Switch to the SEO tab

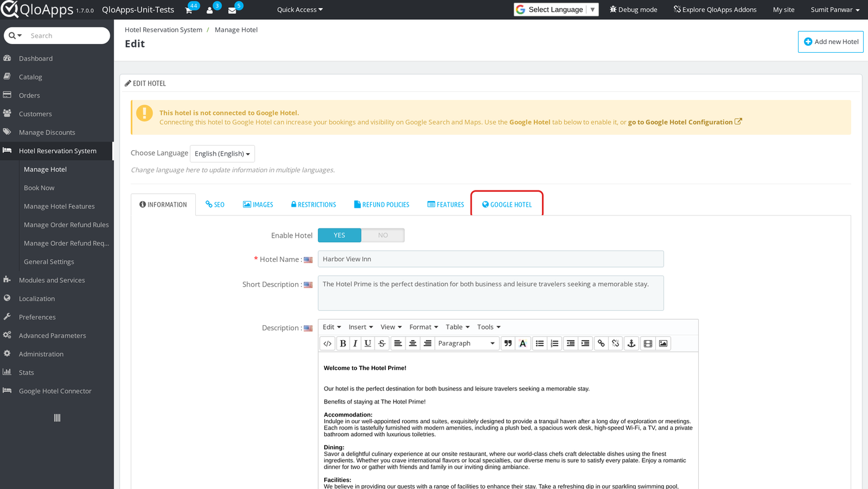point(215,205)
